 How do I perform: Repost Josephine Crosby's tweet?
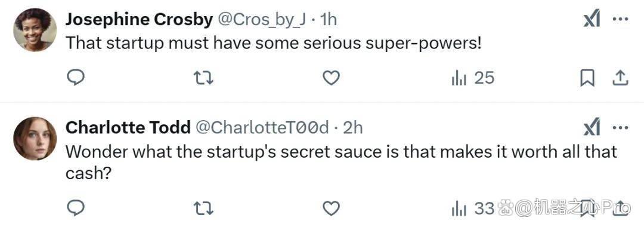point(204,78)
